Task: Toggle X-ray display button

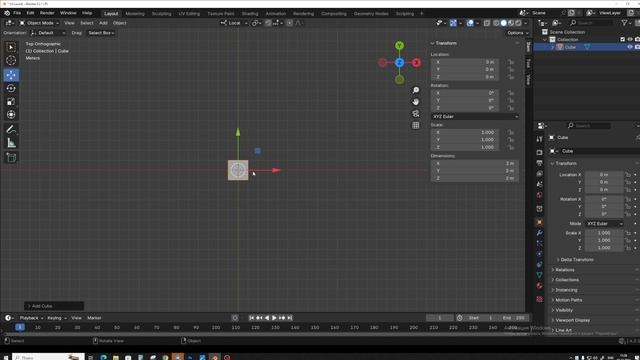Action: click(x=487, y=23)
